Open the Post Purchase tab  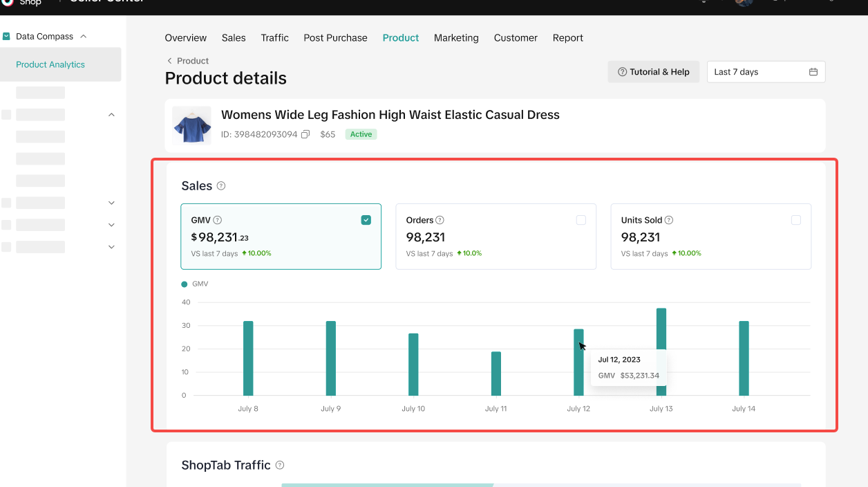point(335,38)
